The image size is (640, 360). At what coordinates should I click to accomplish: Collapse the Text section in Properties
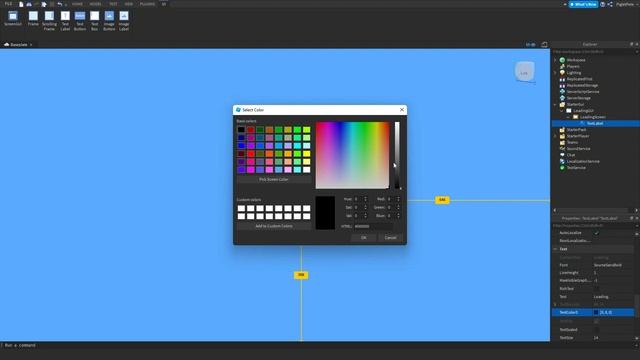556,249
